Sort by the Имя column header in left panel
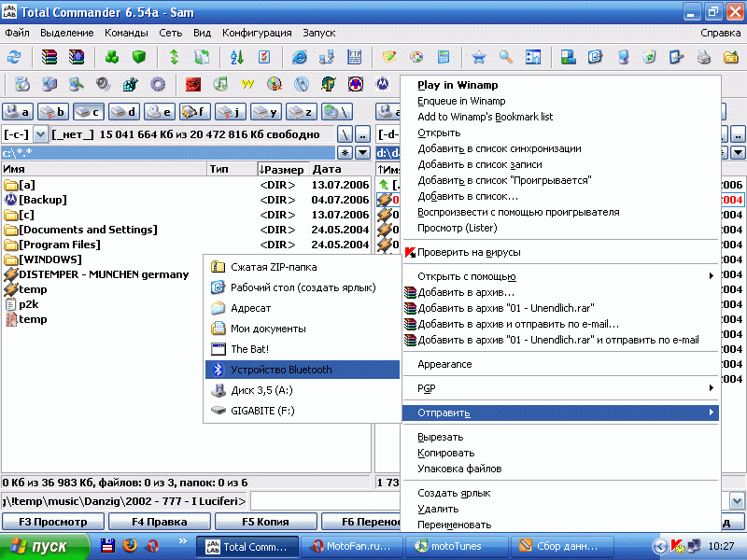Image resolution: width=747 pixels, height=560 pixels. [x=104, y=169]
